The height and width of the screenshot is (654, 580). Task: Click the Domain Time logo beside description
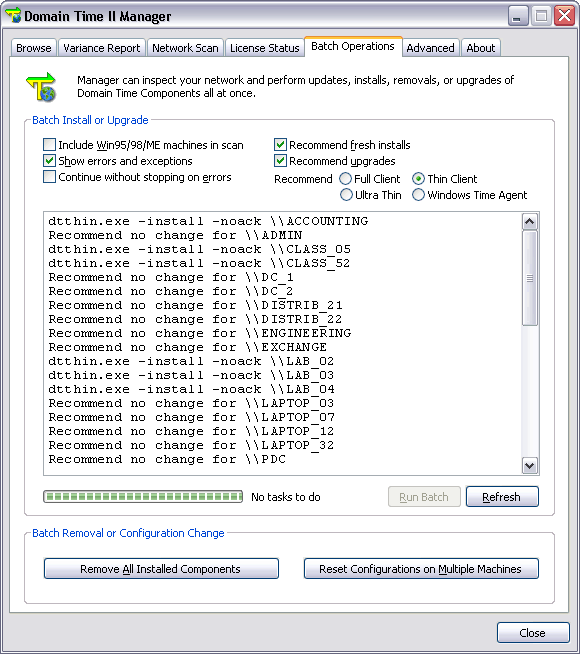(x=41, y=87)
